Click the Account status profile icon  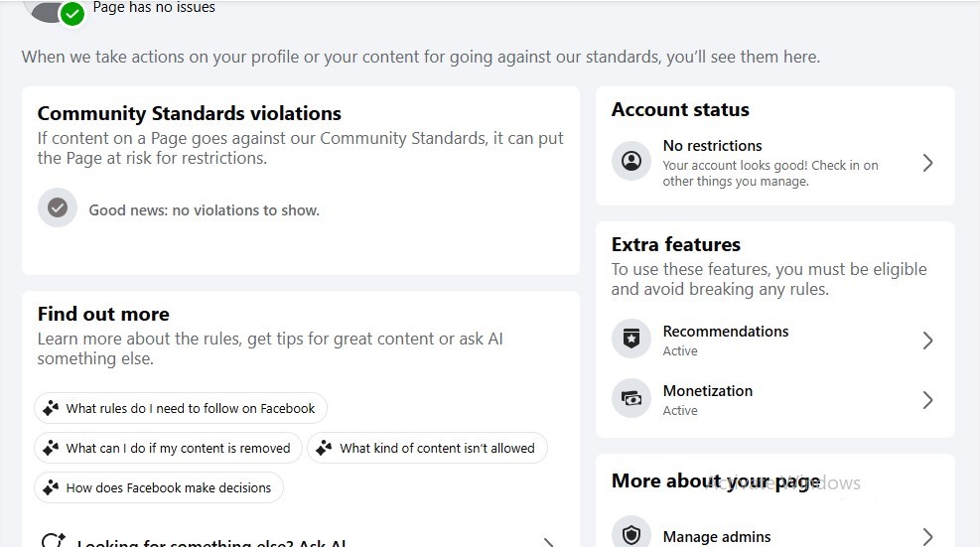point(631,161)
